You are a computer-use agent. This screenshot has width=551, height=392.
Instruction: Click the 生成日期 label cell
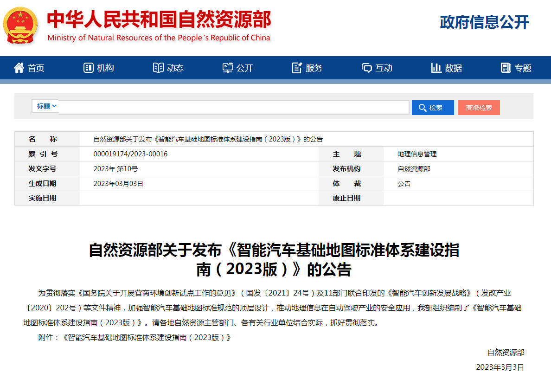click(x=47, y=184)
